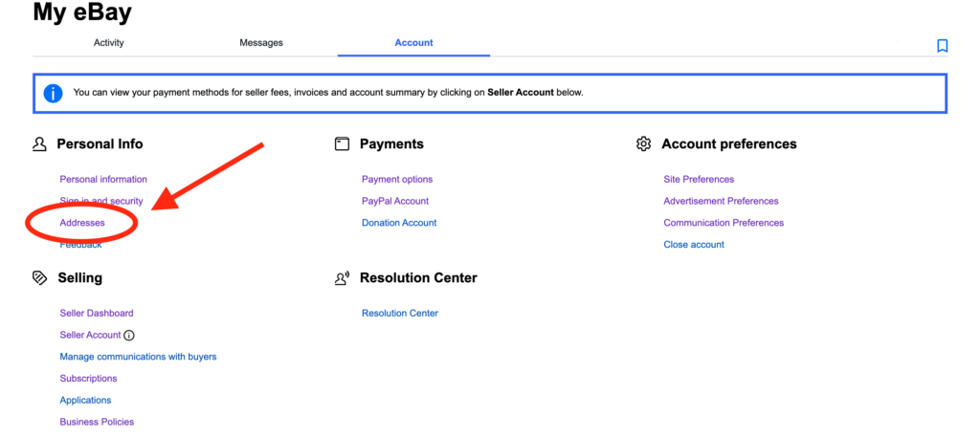Click the blue info icon in banner

pyautogui.click(x=54, y=93)
